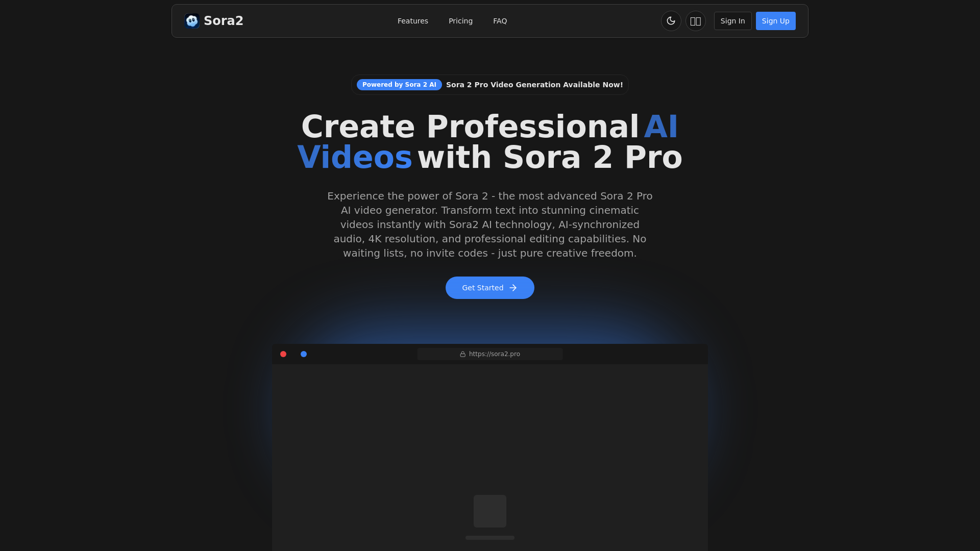Click the Sora2 mascot logo icon
This screenshot has width=980, height=551.
pos(192,21)
